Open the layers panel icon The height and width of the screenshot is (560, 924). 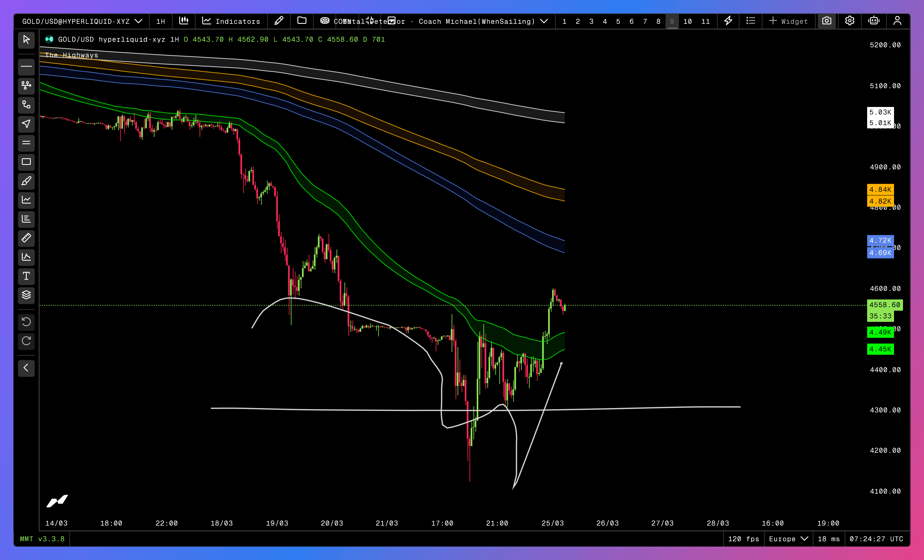[x=26, y=295]
